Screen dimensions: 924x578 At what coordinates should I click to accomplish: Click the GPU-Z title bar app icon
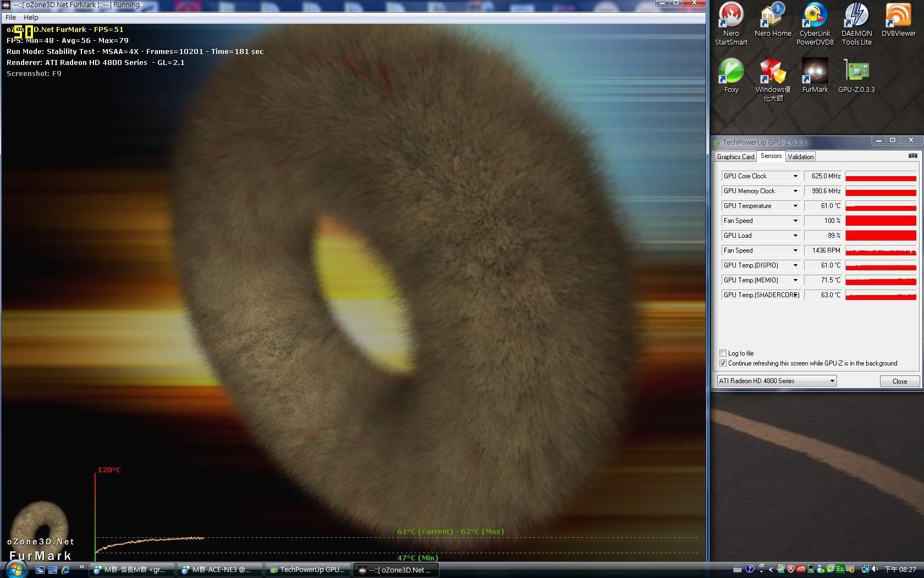click(x=717, y=142)
